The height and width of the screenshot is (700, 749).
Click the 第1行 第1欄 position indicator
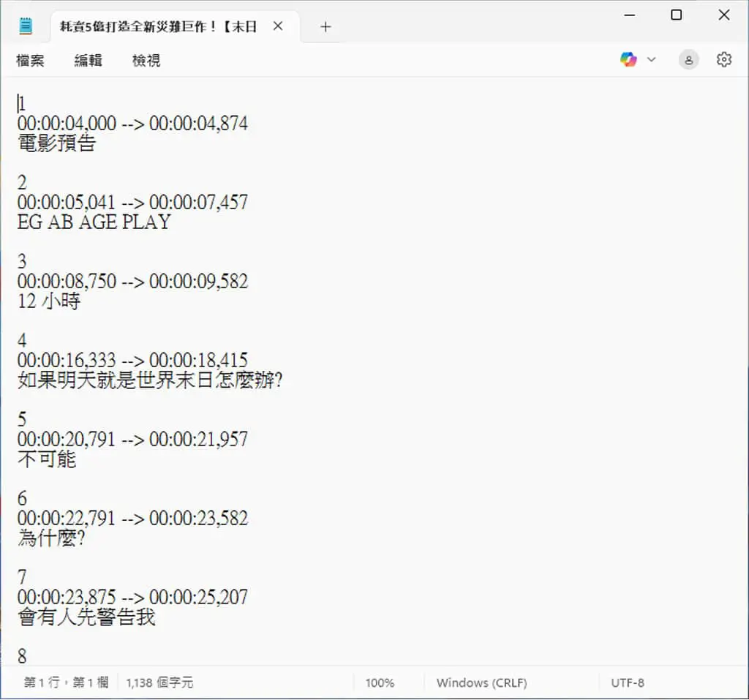tap(66, 682)
